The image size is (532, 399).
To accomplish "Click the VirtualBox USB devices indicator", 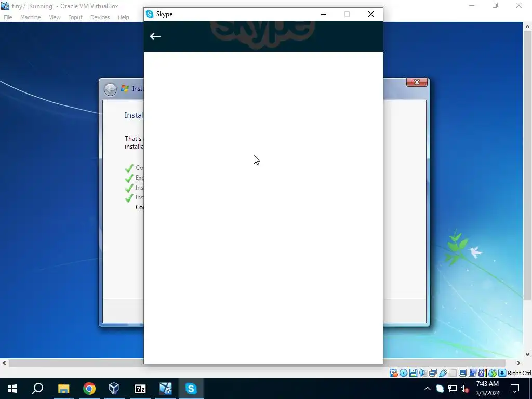I will tap(443, 373).
